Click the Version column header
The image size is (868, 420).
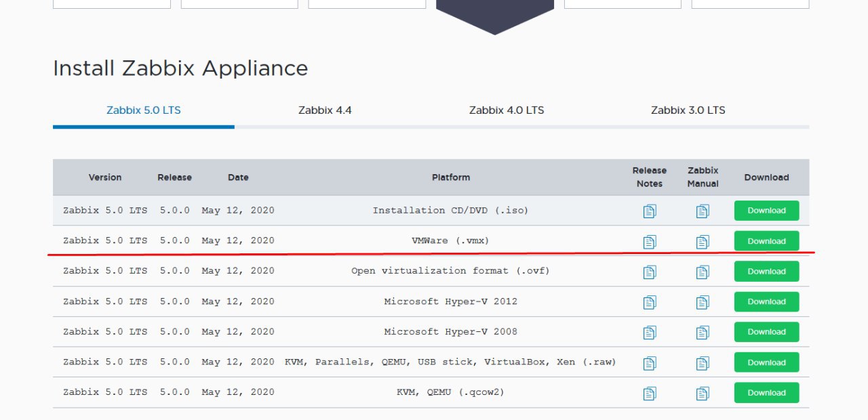(105, 177)
